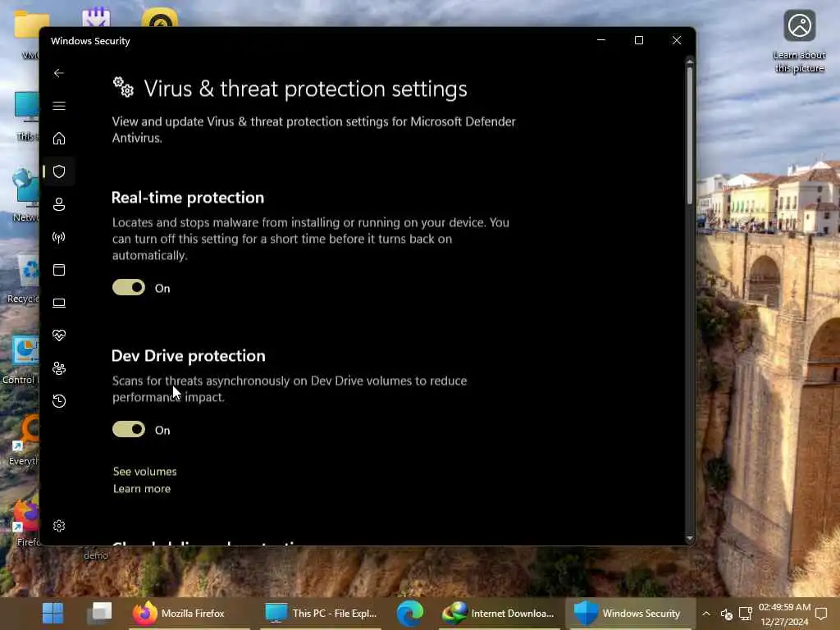Open Settings gear in Windows Security sidebar

click(59, 526)
